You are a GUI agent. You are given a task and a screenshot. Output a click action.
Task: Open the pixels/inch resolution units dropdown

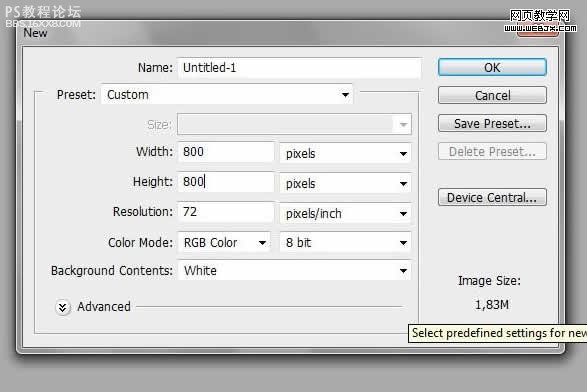[x=345, y=213]
